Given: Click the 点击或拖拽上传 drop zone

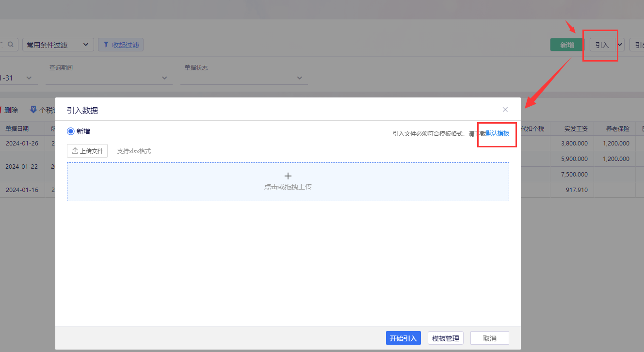Looking at the screenshot, I should coord(288,182).
